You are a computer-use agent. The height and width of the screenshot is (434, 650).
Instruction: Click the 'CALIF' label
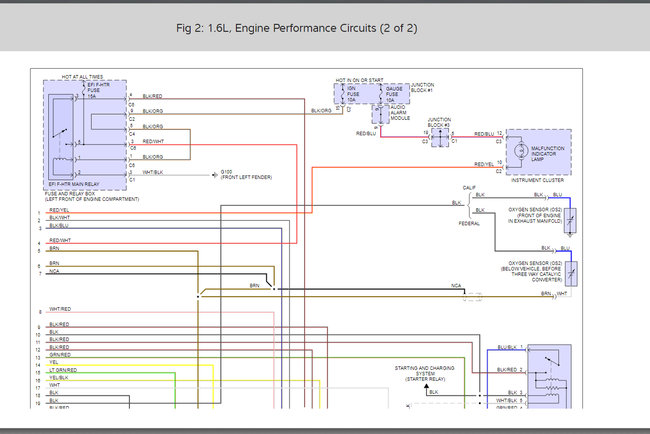469,188
